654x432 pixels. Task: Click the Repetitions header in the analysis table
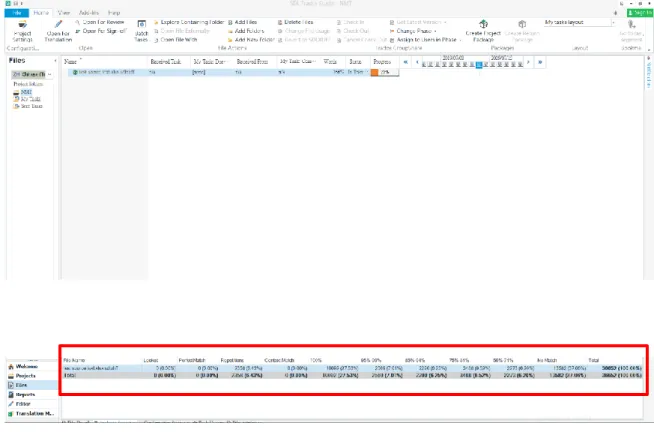point(232,360)
